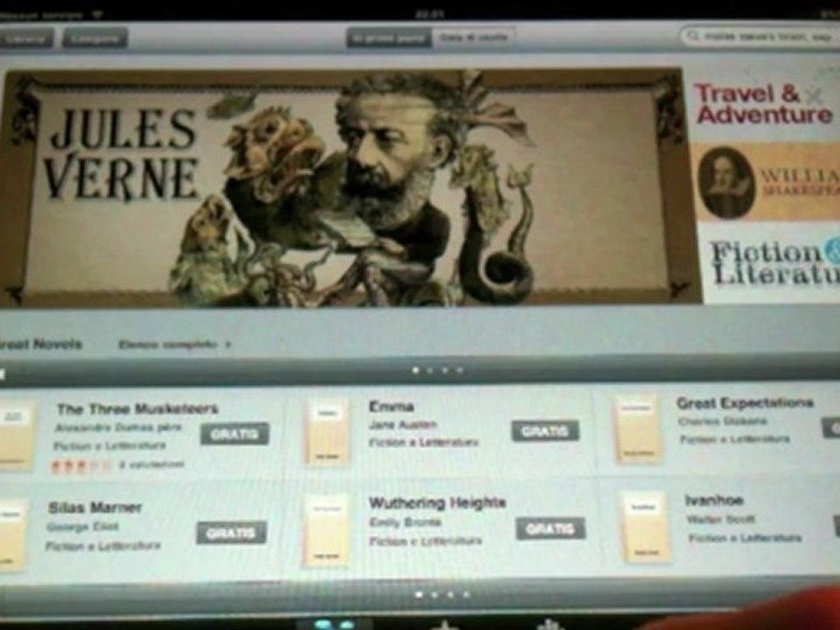This screenshot has width=840, height=630.
Task: Tap GRATIS next to Wuthering Heights
Action: coord(550,528)
